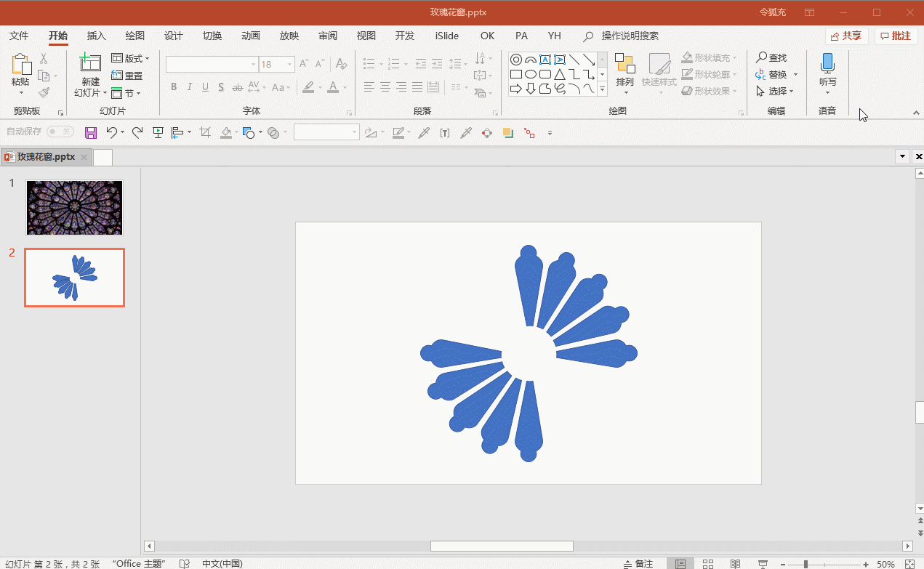Click the zoom slider handle
This screenshot has width=924, height=569.
[806, 564]
